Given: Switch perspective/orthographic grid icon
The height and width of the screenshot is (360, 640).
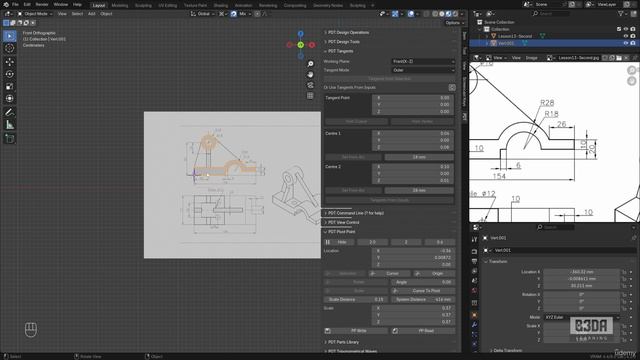Looking at the screenshot, I should tap(310, 96).
